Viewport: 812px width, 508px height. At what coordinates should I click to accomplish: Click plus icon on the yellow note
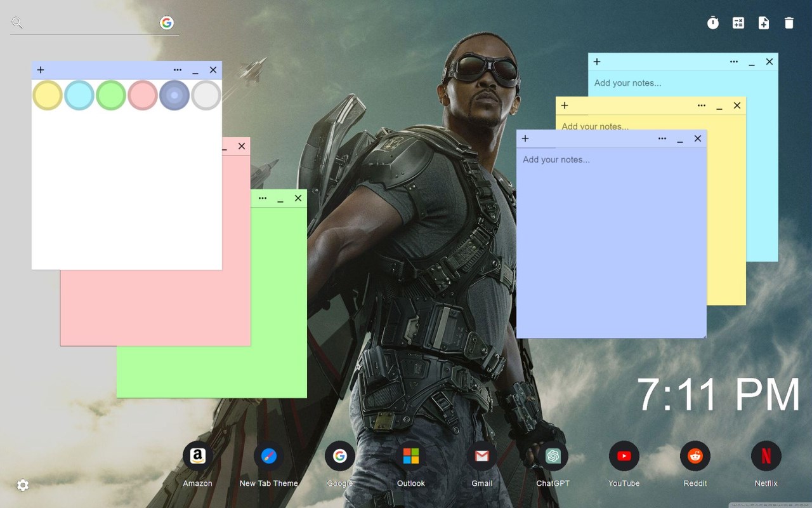(565, 105)
